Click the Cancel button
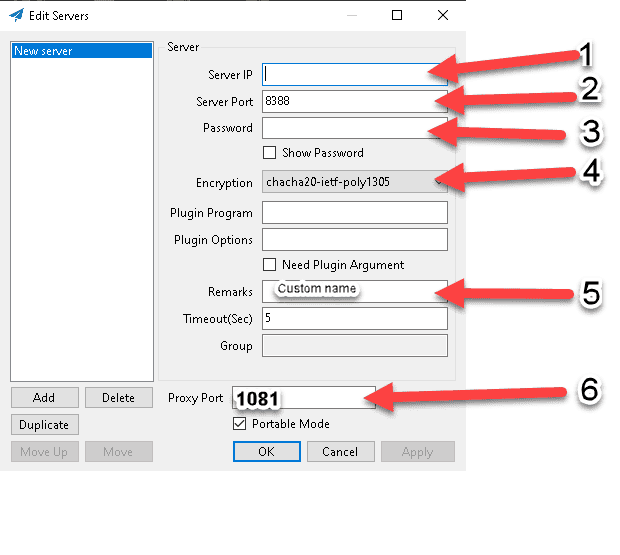 click(x=340, y=451)
